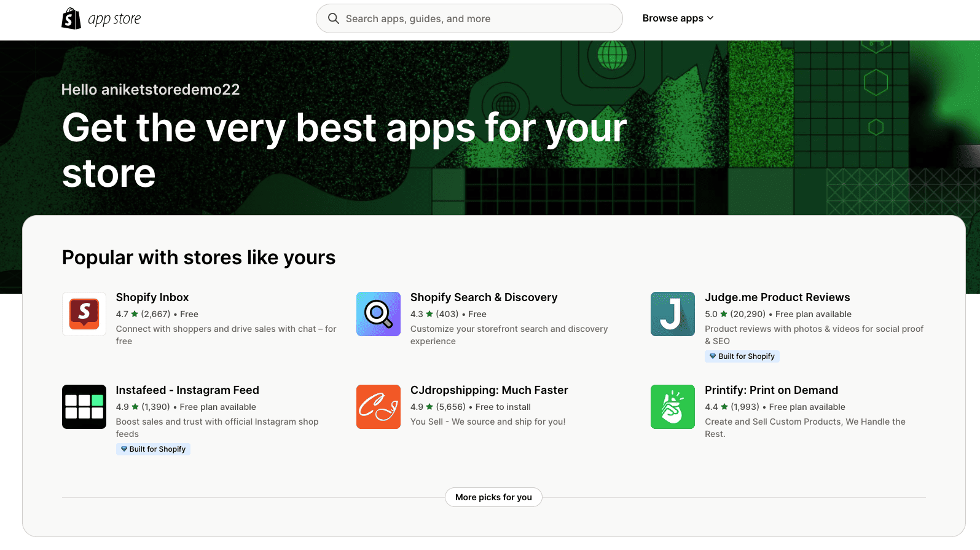Open Judge.me Product Reviews title link
The height and width of the screenshot is (550, 980).
click(x=777, y=297)
